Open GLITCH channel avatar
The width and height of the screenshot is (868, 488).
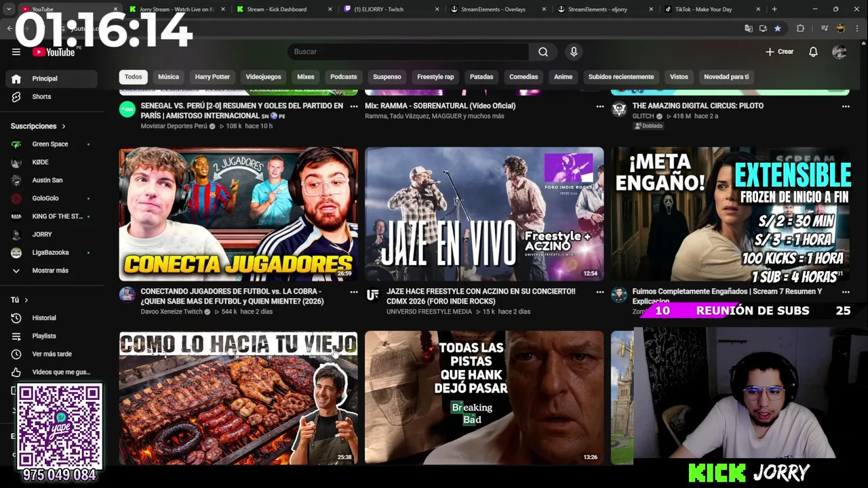pyautogui.click(x=619, y=109)
